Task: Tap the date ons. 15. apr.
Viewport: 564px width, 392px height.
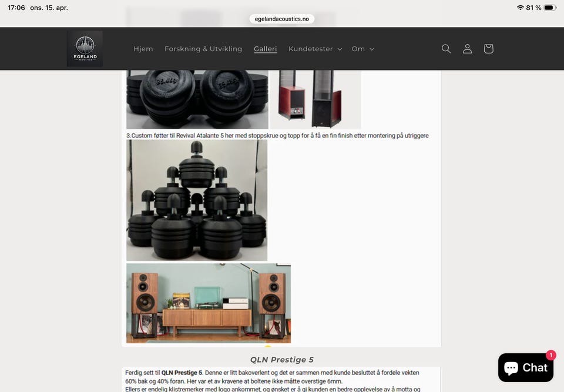Action: coord(49,8)
